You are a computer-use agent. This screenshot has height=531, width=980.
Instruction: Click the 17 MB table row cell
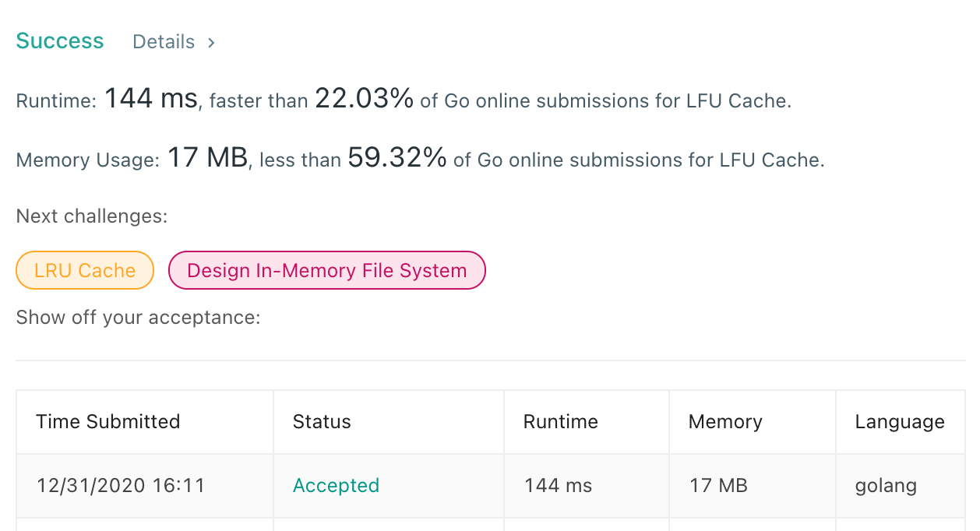click(718, 486)
